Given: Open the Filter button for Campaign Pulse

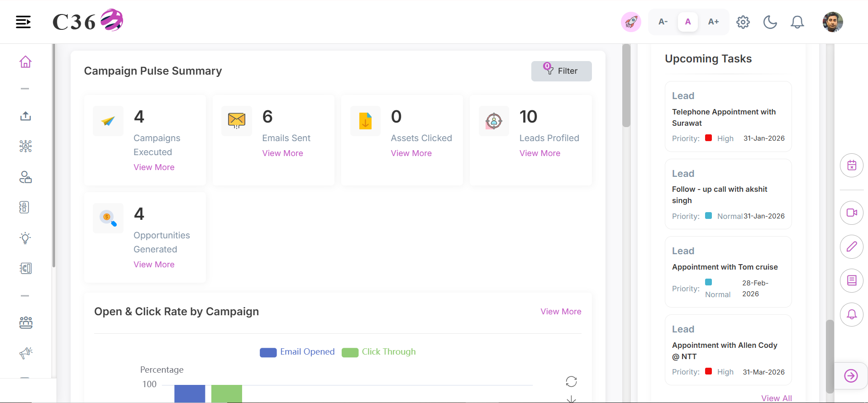Looking at the screenshot, I should 562,71.
